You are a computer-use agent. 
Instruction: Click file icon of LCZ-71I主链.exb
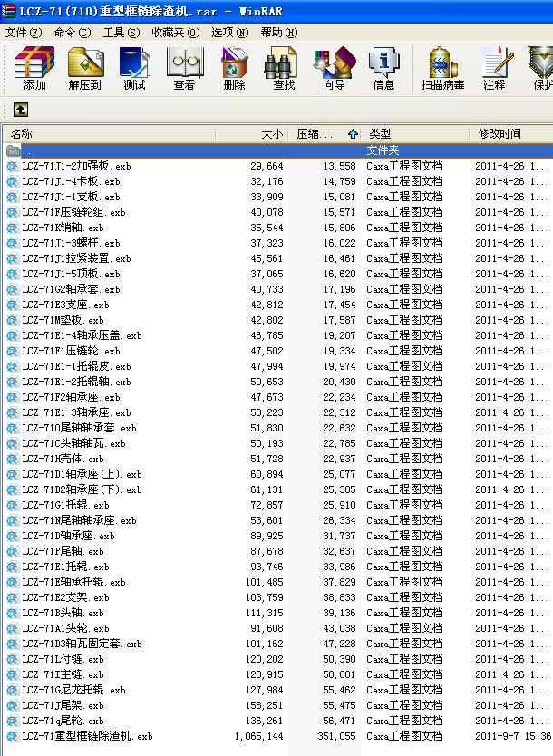[x=12, y=674]
